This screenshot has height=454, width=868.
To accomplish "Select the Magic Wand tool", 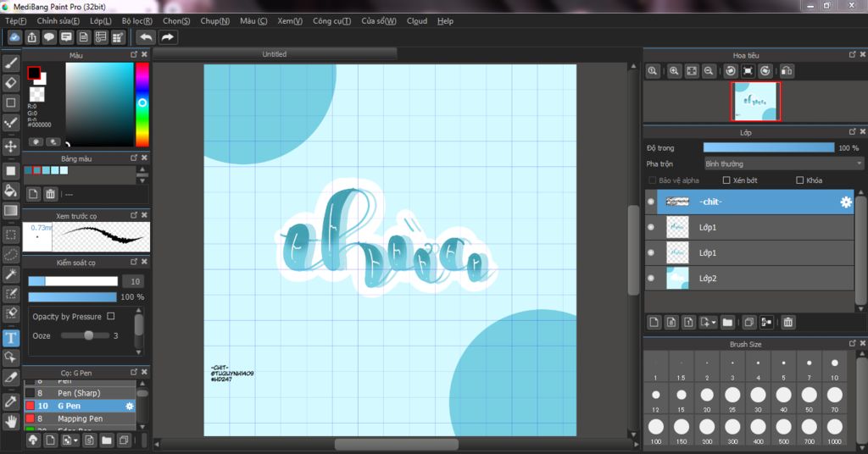I will pyautogui.click(x=11, y=274).
